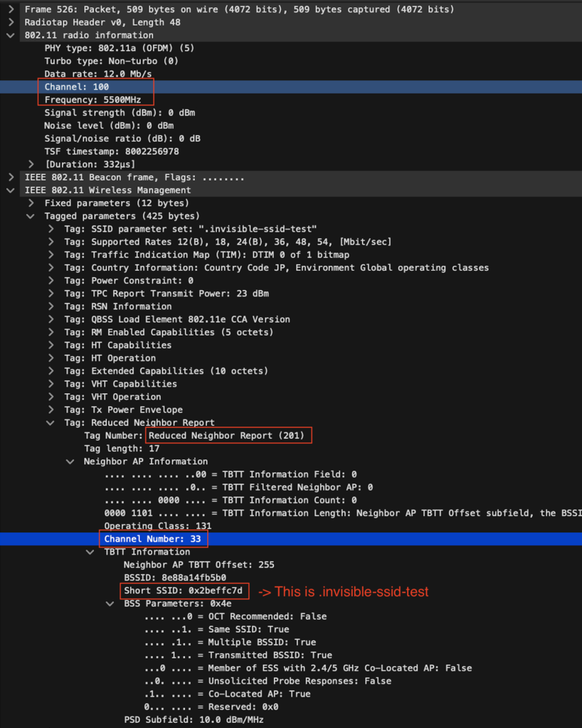Collapse Tagged parameters (425 bytes)
Image resolution: width=582 pixels, height=728 pixels.
pos(31,215)
